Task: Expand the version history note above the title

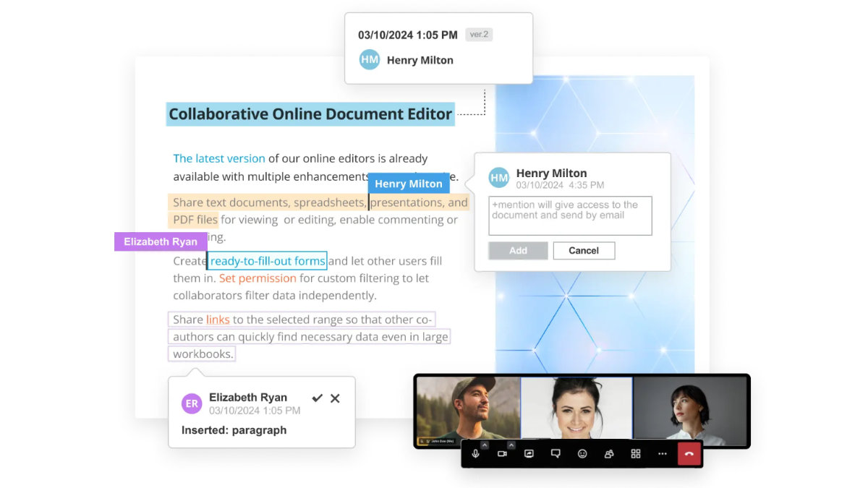Action: [438, 47]
